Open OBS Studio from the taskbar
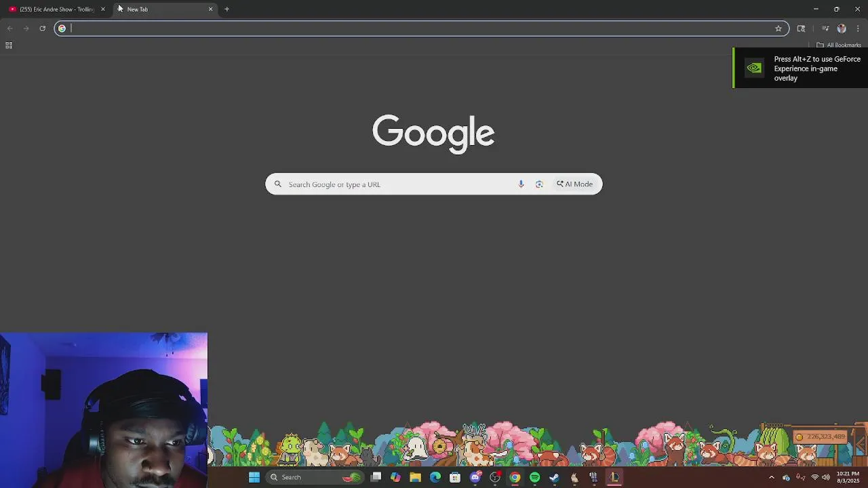The height and width of the screenshot is (488, 868). tap(495, 477)
